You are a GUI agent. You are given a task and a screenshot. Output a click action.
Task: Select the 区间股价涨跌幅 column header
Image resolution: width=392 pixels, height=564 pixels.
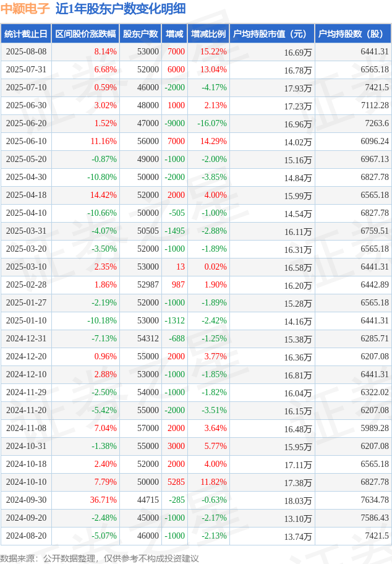(85, 34)
